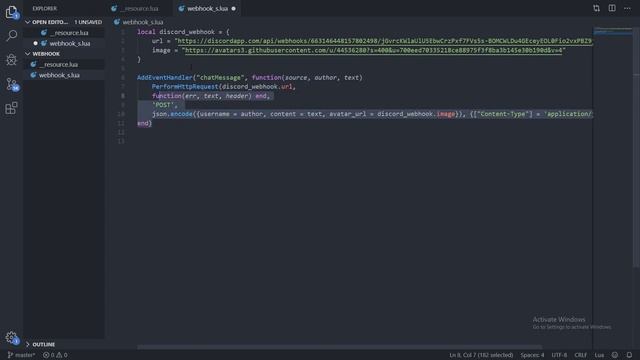The width and height of the screenshot is (640, 360).
Task: Follow the avatars3.githubusercontent.com URL link
Action: tap(373, 50)
